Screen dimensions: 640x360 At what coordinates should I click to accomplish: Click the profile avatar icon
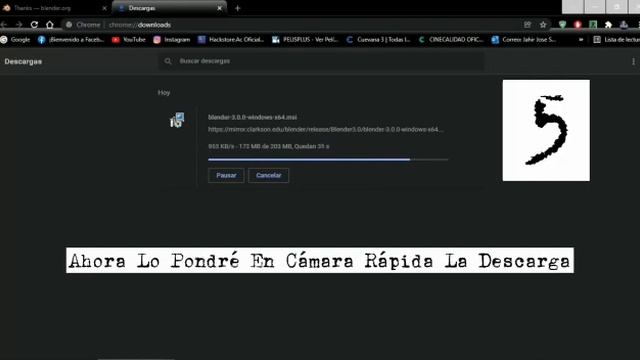coord(624,24)
